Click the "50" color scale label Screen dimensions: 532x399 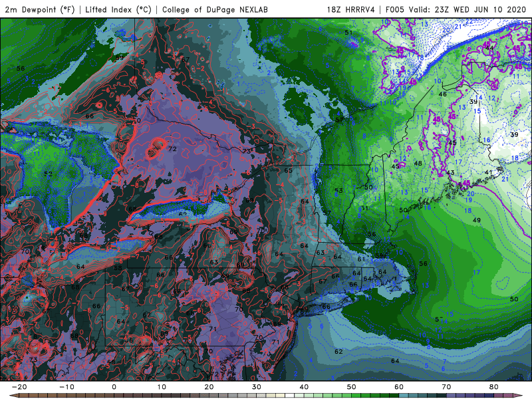click(352, 387)
